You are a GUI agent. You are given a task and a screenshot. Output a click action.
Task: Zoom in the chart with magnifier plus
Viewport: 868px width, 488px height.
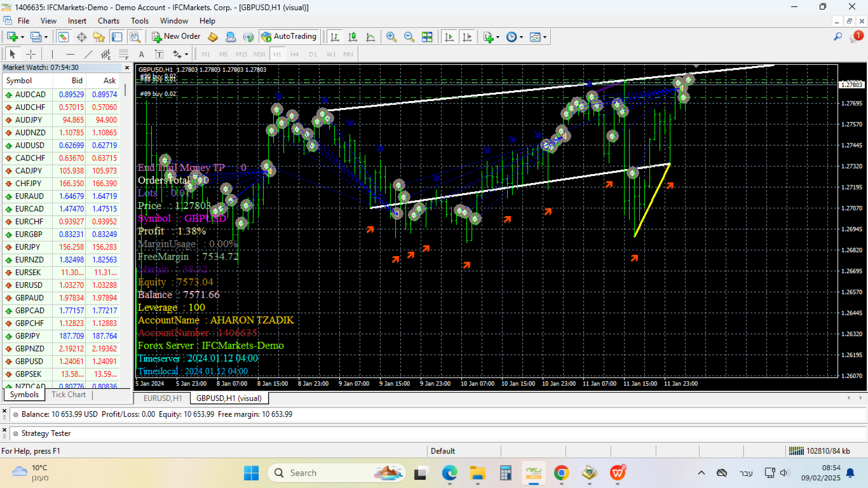coord(391,37)
